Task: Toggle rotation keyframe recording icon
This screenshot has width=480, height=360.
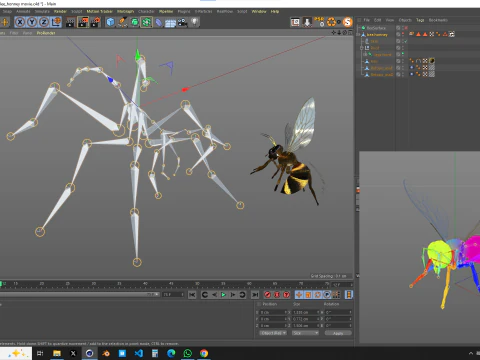Action: coord(318,295)
